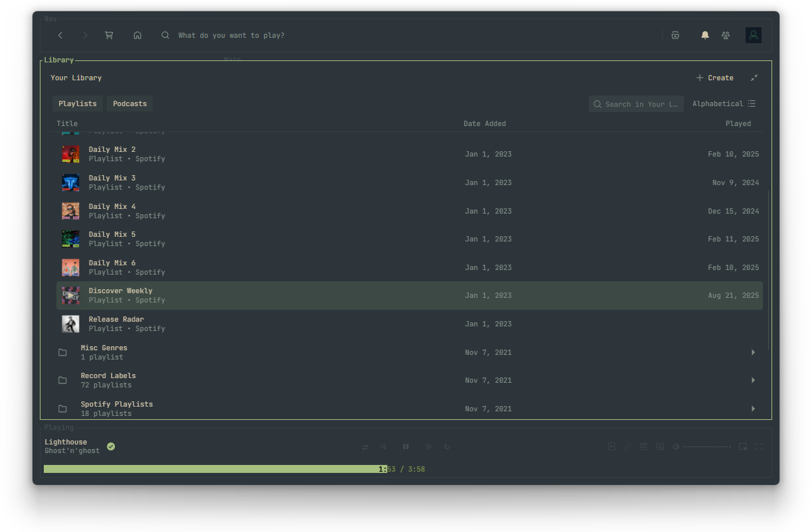This screenshot has height=532, width=812.
Task: Seek using the green playback progress bar
Action: click(215, 469)
